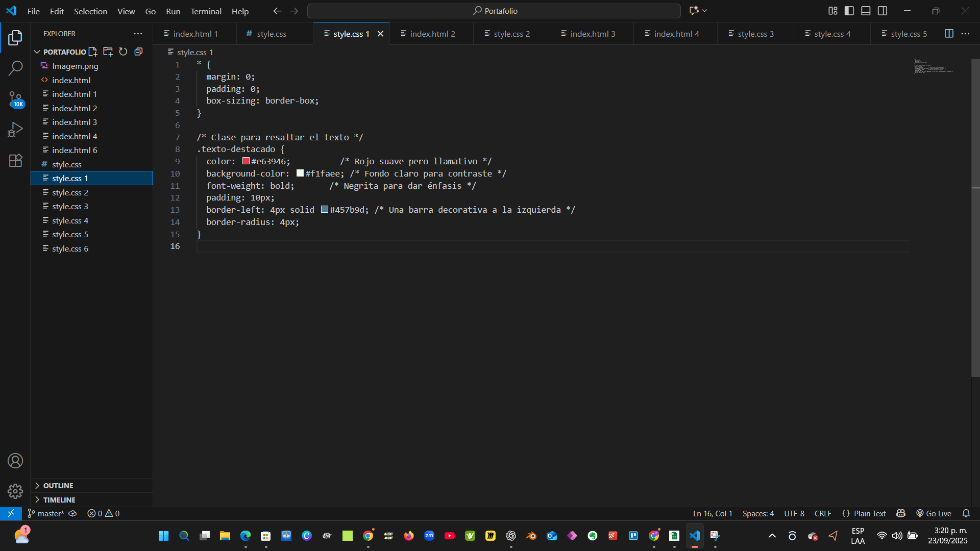Click the Ln 16, Col 1 position indicator
The height and width of the screenshot is (551, 980).
coord(713,513)
